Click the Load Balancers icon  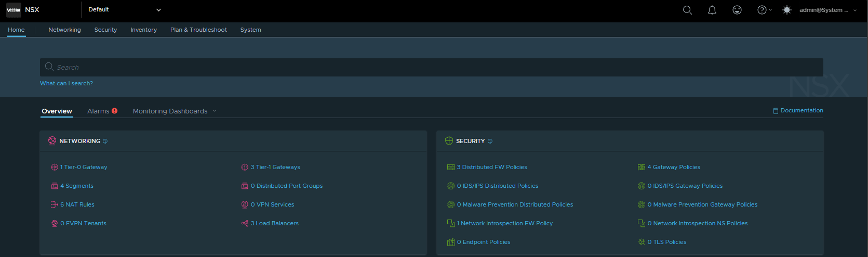point(245,223)
